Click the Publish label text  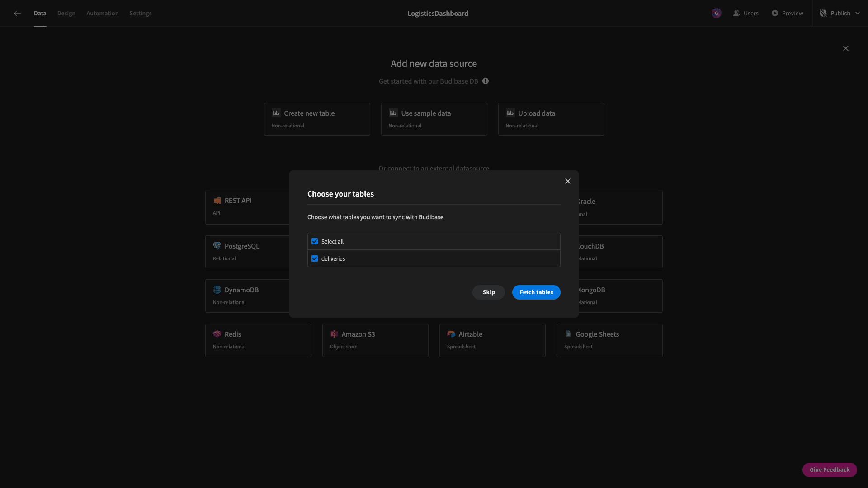pyautogui.click(x=840, y=14)
